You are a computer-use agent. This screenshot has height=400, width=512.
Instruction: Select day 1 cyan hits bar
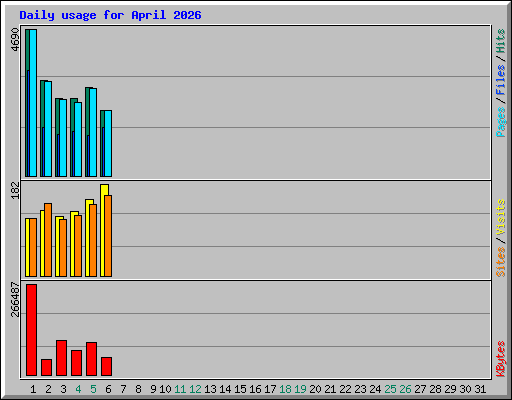(x=33, y=103)
